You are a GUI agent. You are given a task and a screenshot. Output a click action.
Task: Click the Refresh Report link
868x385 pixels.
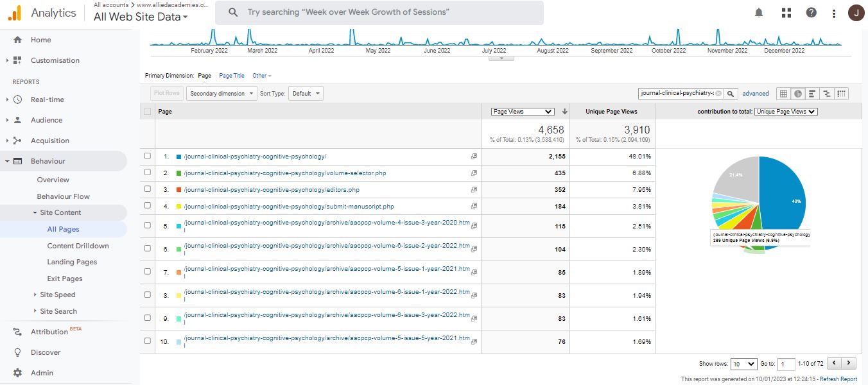coord(833,379)
